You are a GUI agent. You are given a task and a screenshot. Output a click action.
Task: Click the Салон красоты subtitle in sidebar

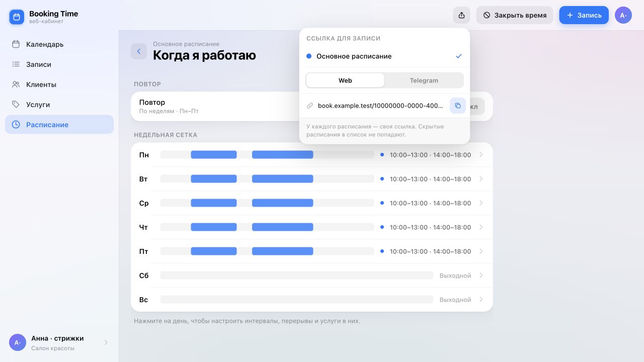[53, 348]
